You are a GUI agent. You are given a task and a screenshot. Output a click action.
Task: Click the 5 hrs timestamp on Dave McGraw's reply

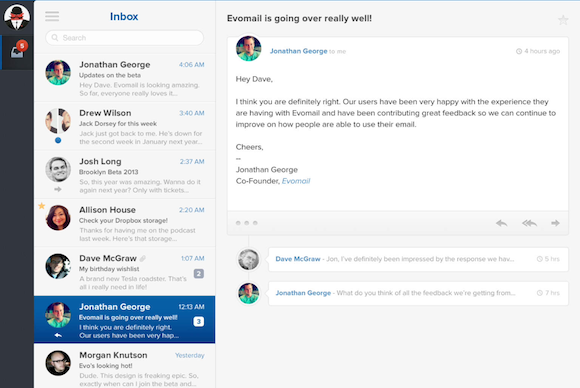tap(552, 259)
